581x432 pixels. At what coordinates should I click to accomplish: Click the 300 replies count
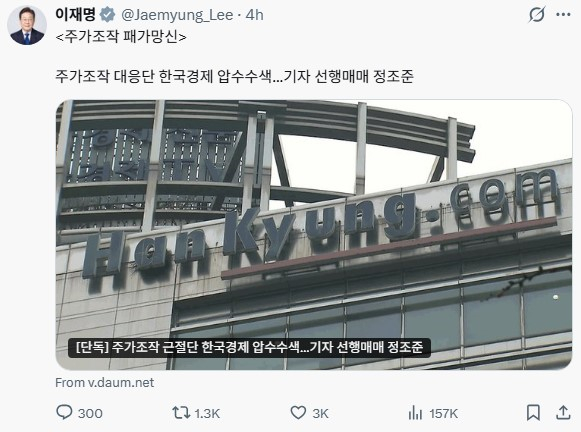90,413
